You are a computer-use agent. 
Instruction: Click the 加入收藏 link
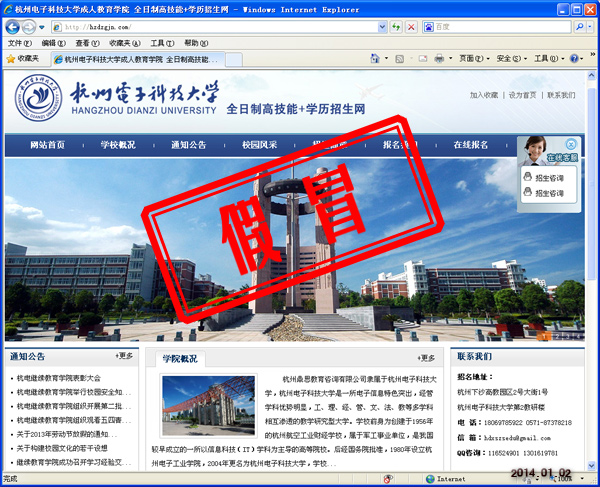[x=484, y=95]
